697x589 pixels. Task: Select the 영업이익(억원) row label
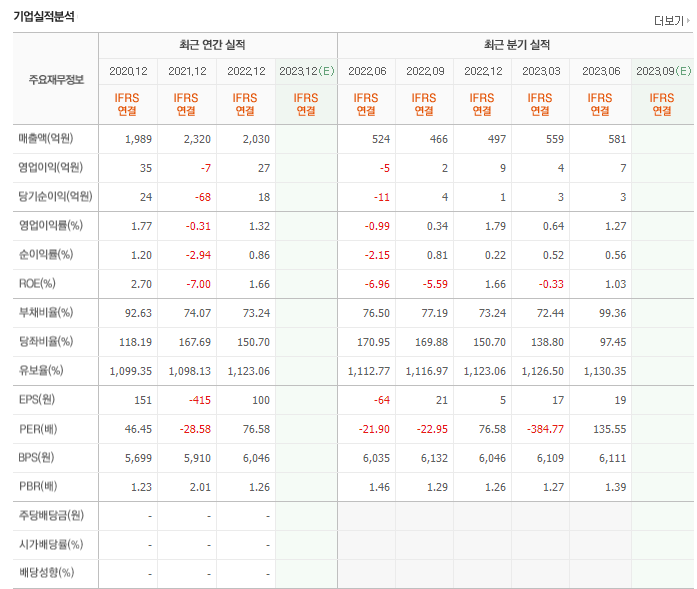(x=51, y=168)
